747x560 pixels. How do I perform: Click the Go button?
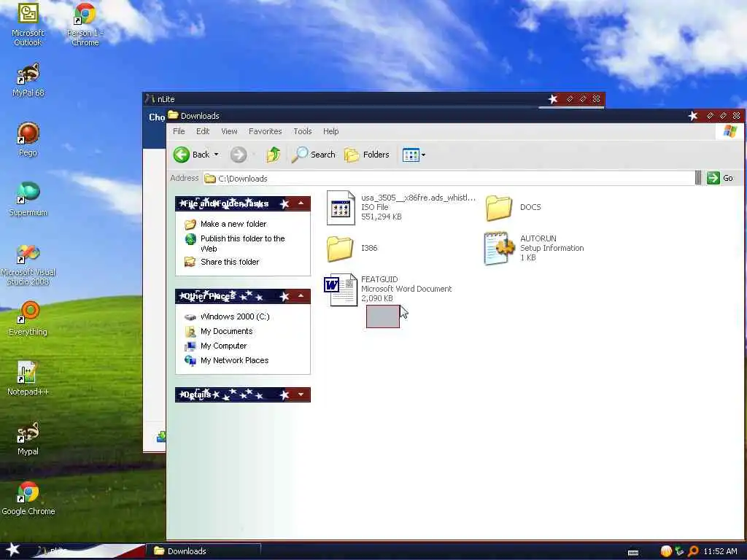[x=720, y=178]
